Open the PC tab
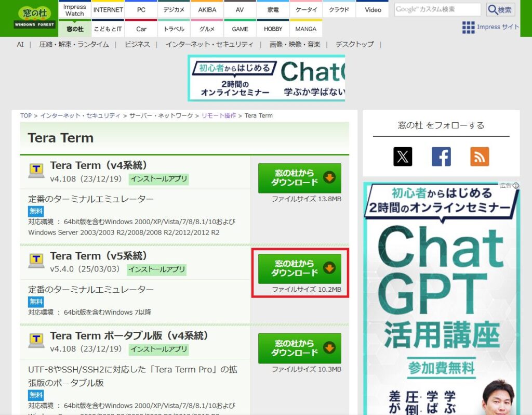Image resolution: width=532 pixels, height=415 pixels. click(x=141, y=9)
